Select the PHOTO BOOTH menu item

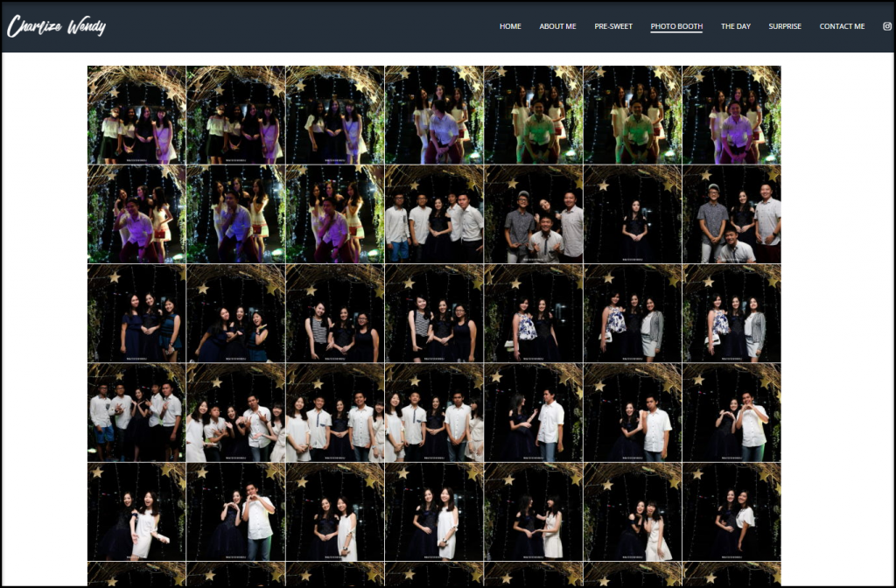pyautogui.click(x=676, y=26)
